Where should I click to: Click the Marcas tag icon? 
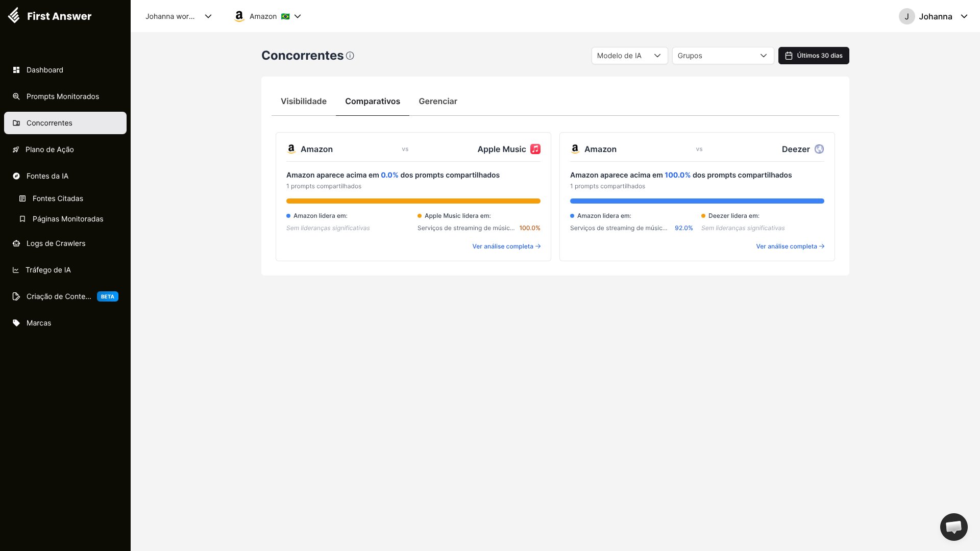(x=16, y=323)
